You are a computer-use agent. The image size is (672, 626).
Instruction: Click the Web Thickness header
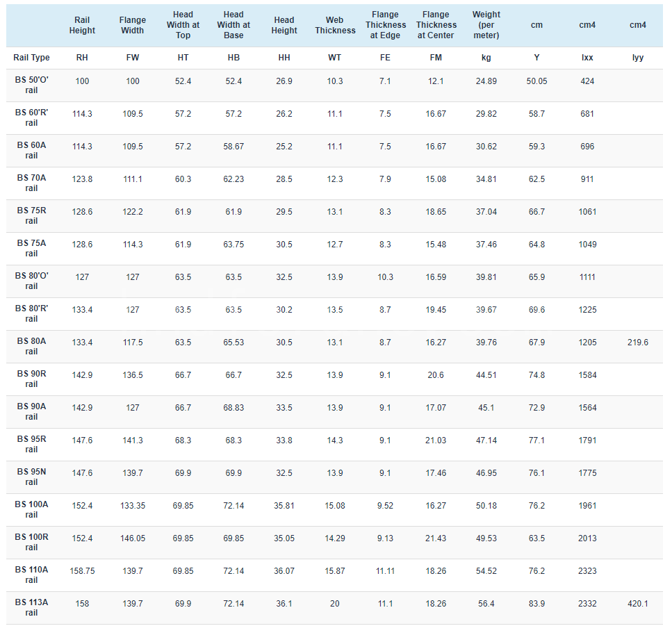tap(335, 25)
